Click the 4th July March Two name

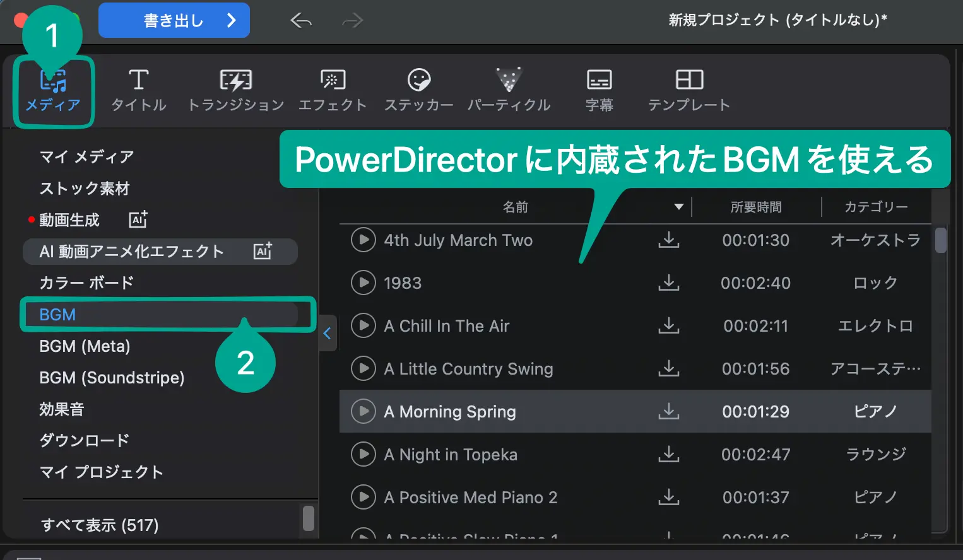[x=458, y=240]
